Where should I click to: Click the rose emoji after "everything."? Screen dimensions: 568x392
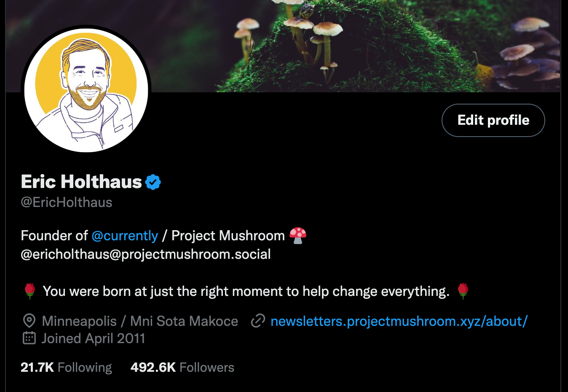coord(463,291)
